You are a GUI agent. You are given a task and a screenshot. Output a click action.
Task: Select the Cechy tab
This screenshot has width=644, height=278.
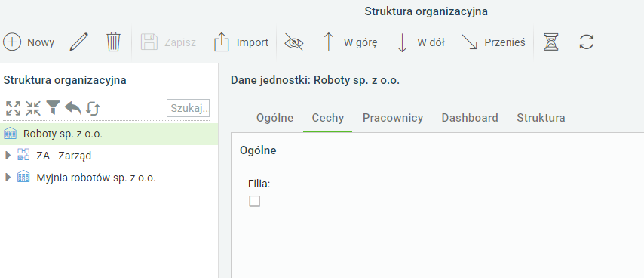[x=328, y=118]
